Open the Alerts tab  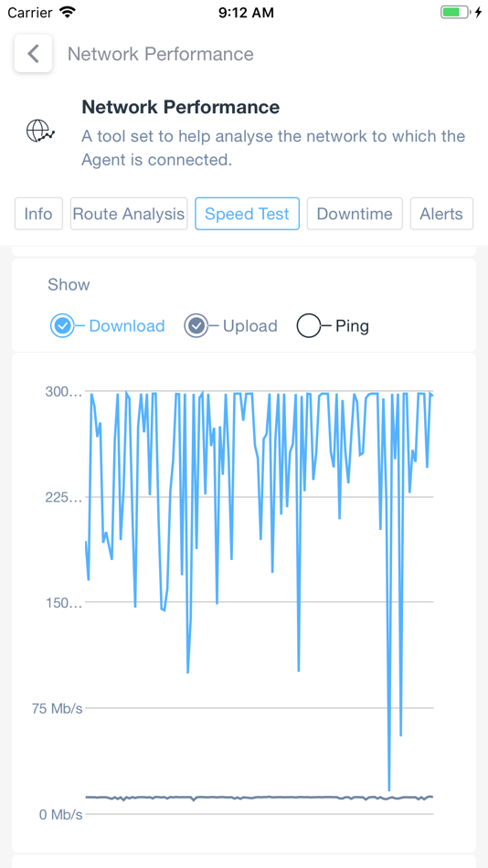tap(441, 214)
